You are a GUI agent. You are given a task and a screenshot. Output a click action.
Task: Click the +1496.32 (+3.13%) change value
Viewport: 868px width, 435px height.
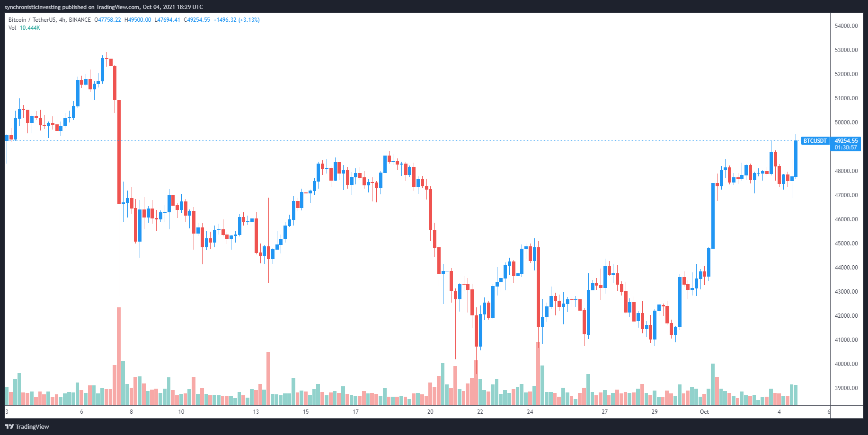[x=237, y=20]
